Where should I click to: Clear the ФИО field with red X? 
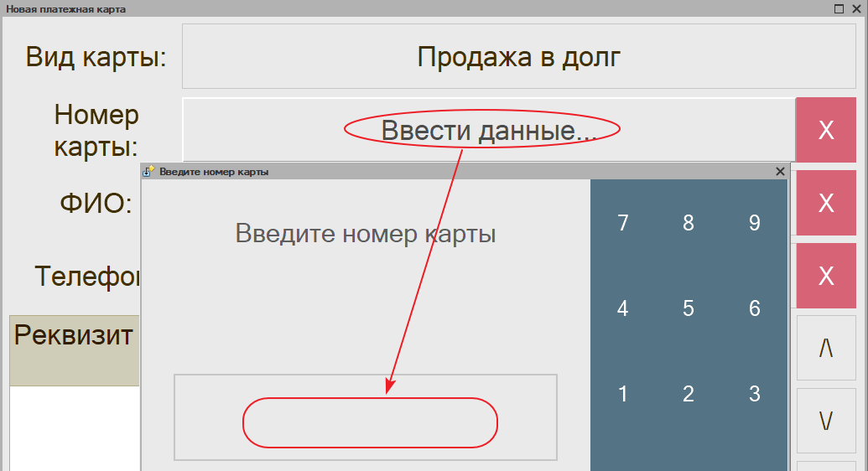point(825,203)
